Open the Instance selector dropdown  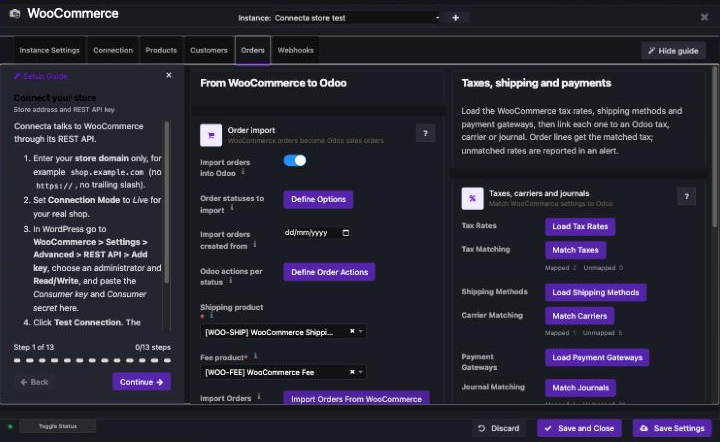[357, 18]
